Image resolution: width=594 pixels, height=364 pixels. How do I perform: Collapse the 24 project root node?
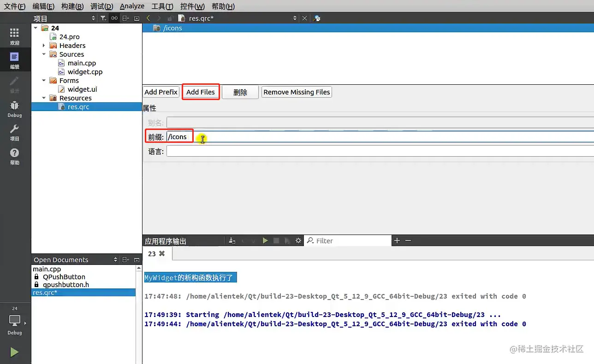click(x=36, y=28)
